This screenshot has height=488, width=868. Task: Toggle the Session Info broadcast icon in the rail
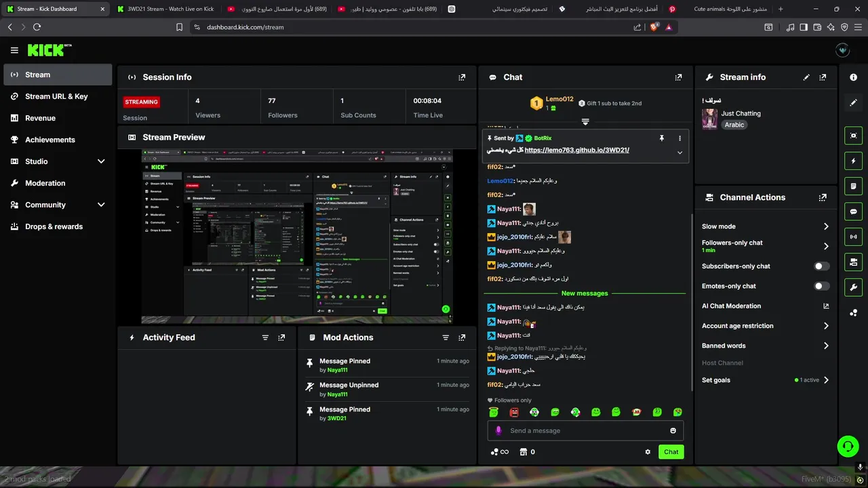pos(853,237)
